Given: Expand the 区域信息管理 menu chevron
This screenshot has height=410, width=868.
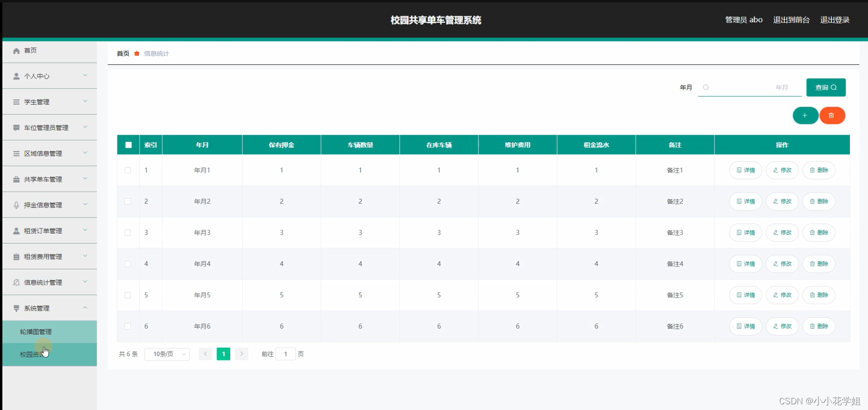Looking at the screenshot, I should pyautogui.click(x=85, y=153).
